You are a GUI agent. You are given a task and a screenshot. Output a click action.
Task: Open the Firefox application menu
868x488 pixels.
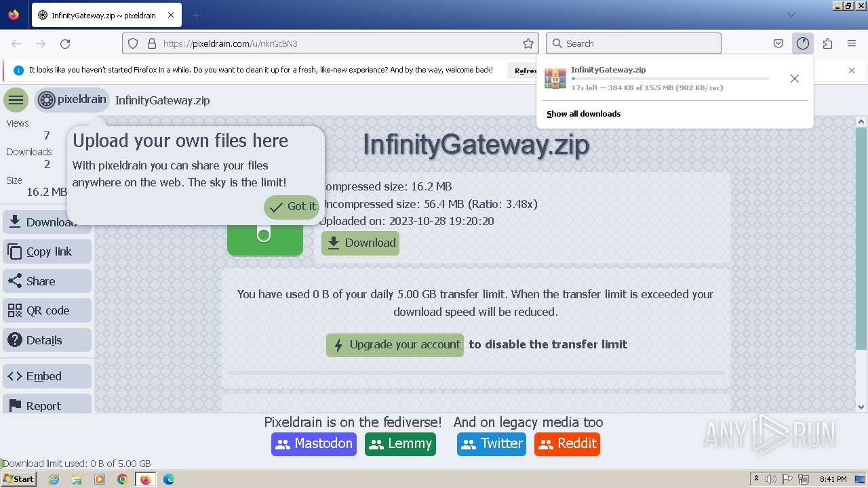point(852,43)
